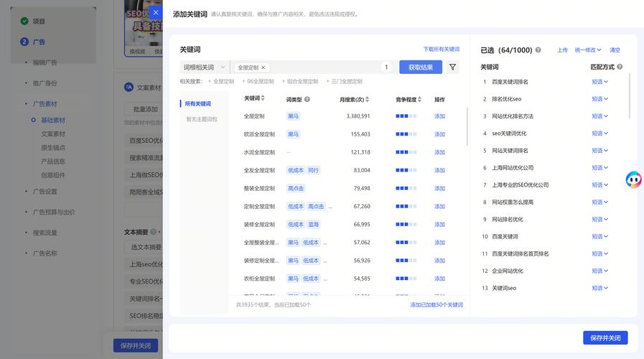Click the help icon next to 词类型
The height and width of the screenshot is (359, 644).
tap(307, 99)
